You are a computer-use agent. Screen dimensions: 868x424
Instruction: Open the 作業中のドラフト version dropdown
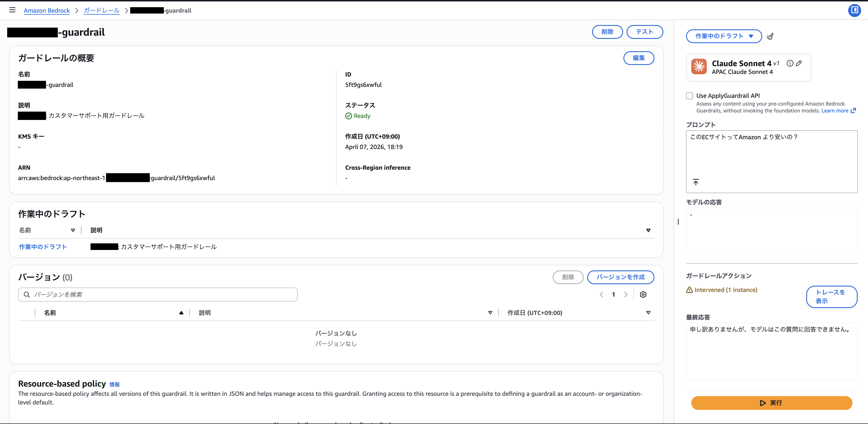[723, 36]
